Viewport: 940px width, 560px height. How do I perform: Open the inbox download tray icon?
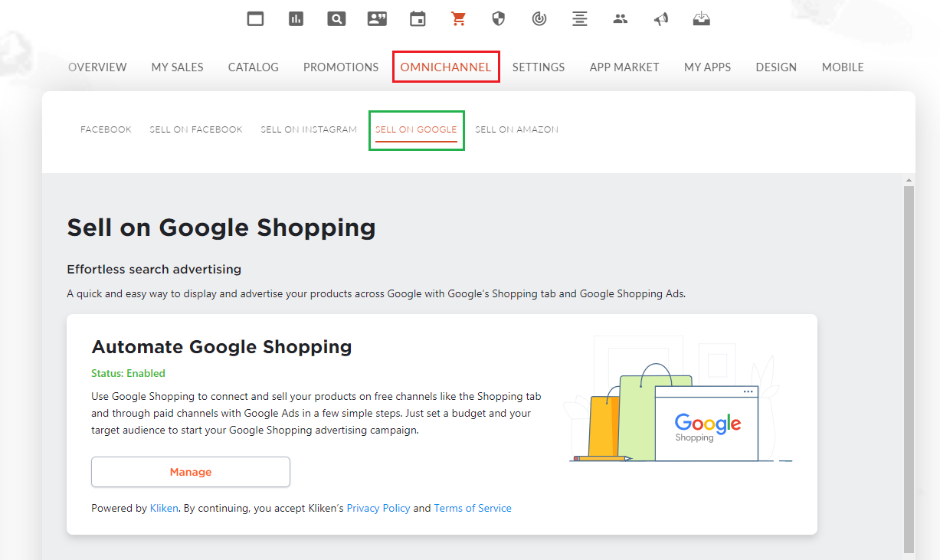coord(701,19)
